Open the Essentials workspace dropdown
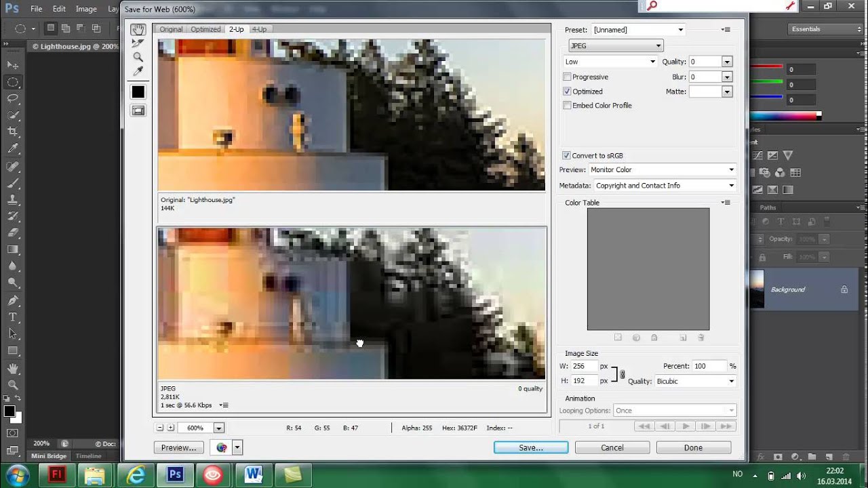 coord(827,29)
